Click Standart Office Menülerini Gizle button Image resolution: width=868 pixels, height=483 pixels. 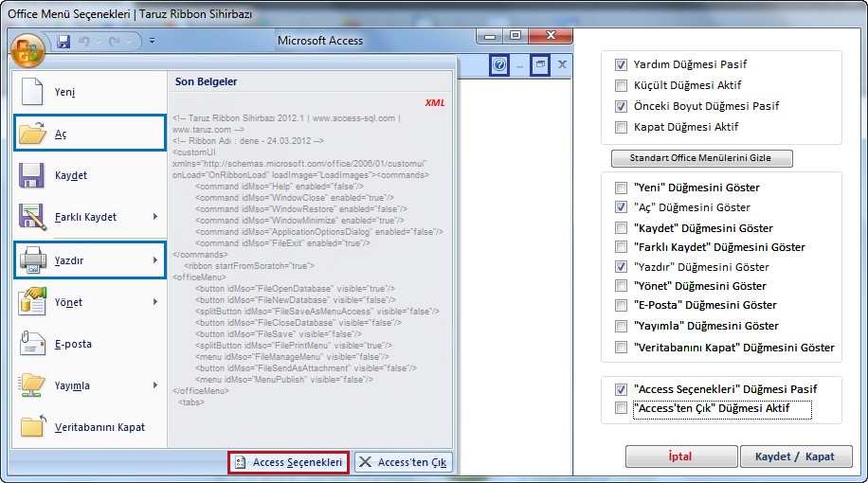click(702, 158)
